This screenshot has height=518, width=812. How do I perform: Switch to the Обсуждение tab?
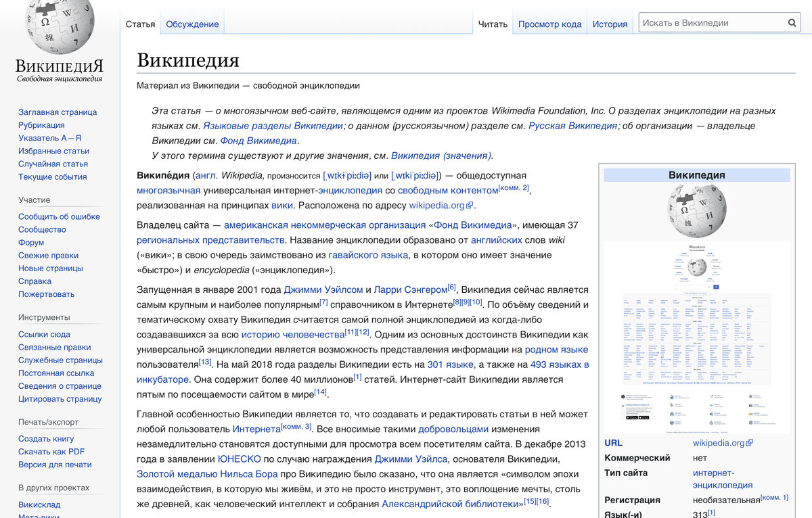tap(191, 23)
